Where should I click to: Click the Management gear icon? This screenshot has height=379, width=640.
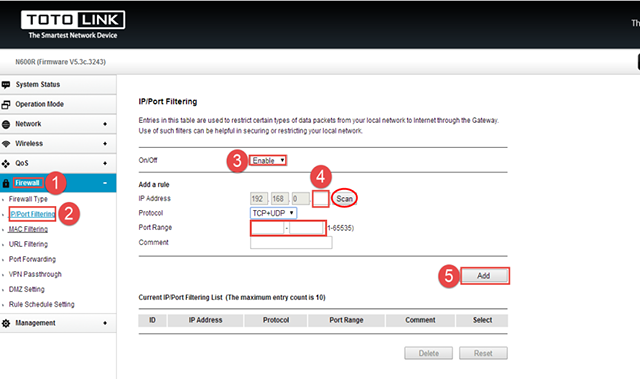point(6,323)
